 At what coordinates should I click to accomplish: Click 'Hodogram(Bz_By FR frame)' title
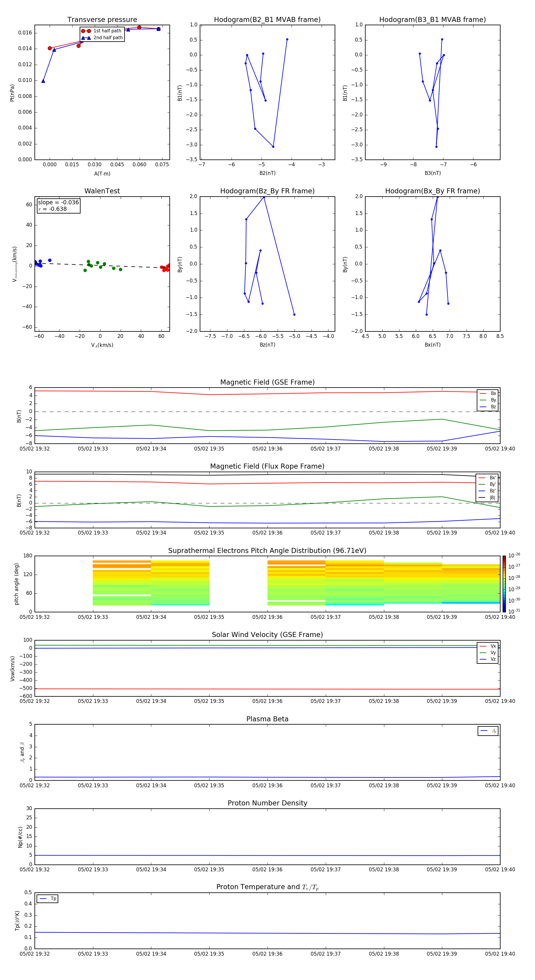(267, 191)
